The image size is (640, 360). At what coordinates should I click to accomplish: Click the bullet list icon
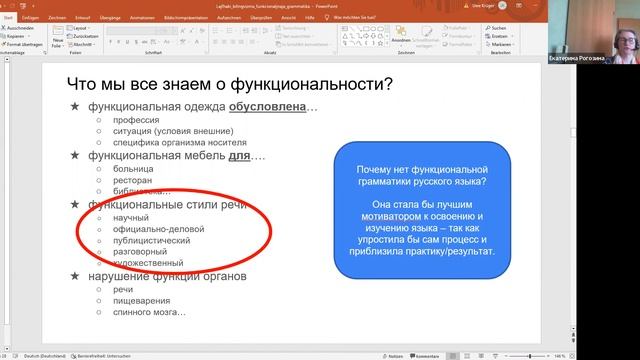216,31
